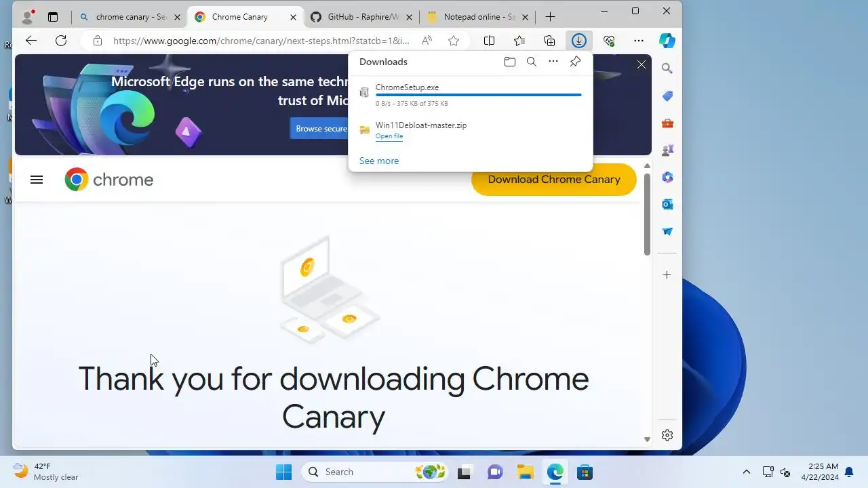
Task: Open the notifications bell icon
Action: click(849, 472)
